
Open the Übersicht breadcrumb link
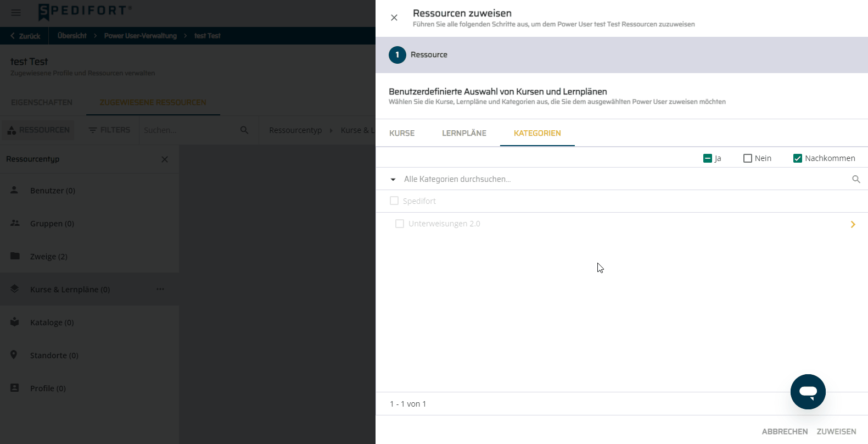[x=72, y=36]
